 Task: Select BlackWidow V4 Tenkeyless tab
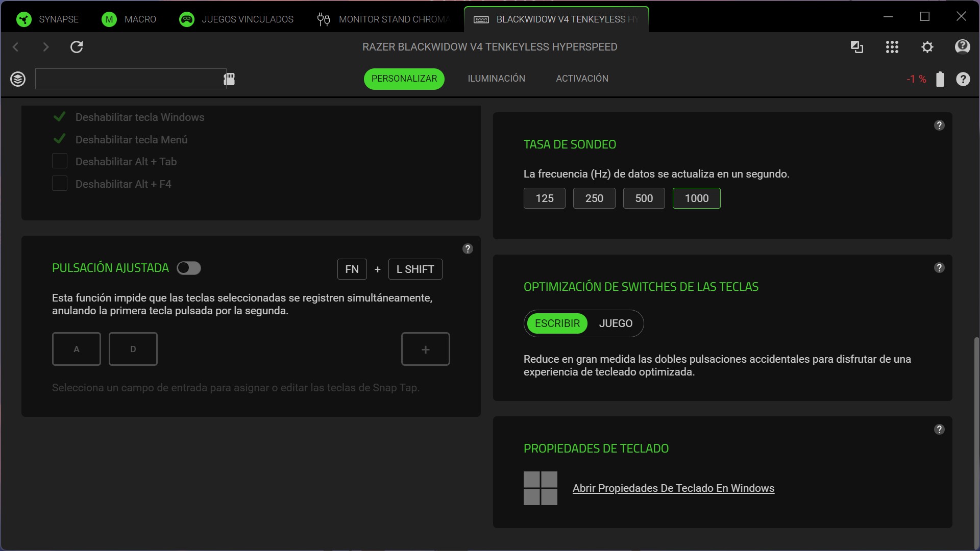[x=556, y=19]
